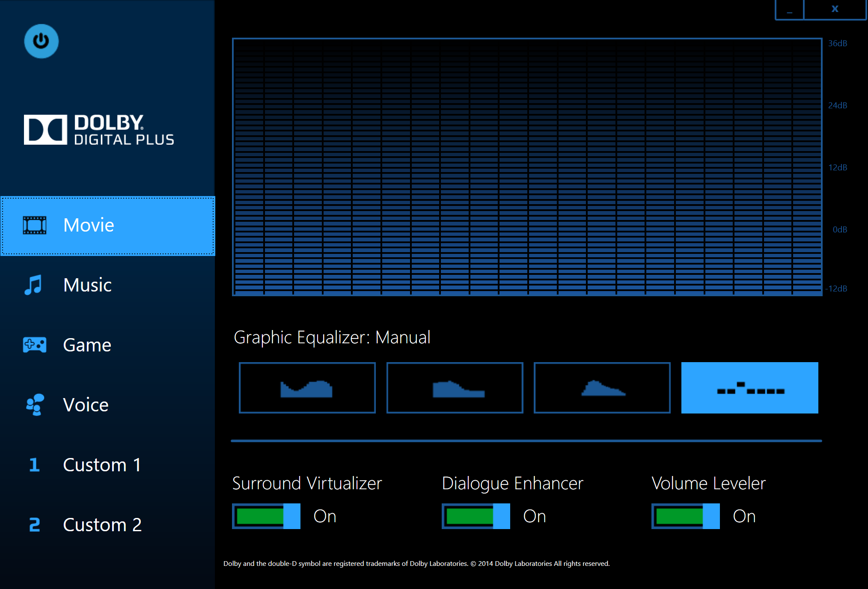868x589 pixels.
Task: Click the blue power button icon
Action: [41, 41]
